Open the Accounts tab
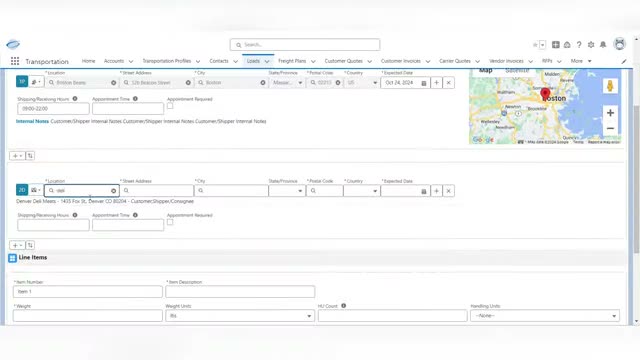Viewport: 640px width, 360px height. tap(114, 61)
